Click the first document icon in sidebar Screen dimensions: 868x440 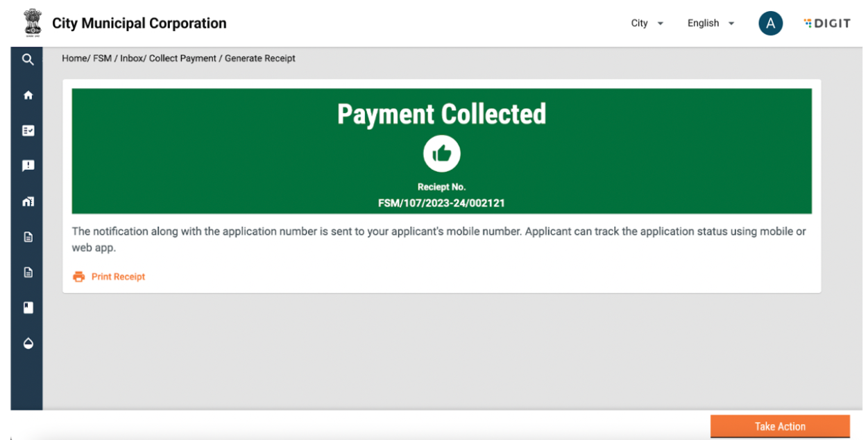coord(28,237)
